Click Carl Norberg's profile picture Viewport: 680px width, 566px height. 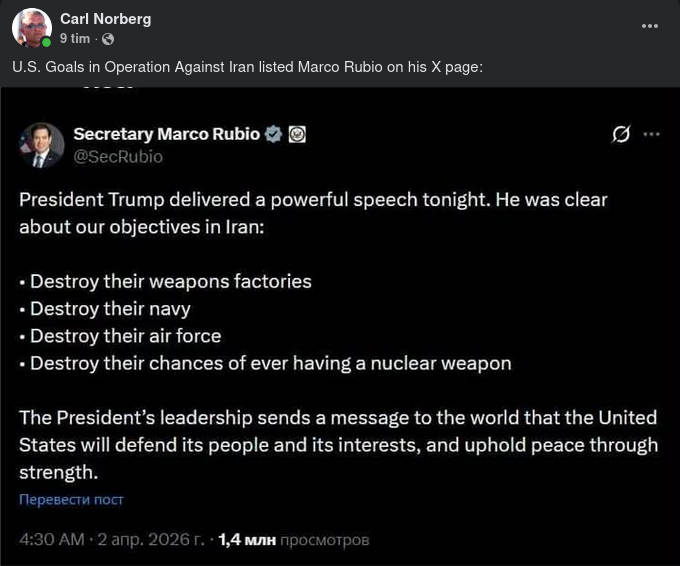point(31,27)
